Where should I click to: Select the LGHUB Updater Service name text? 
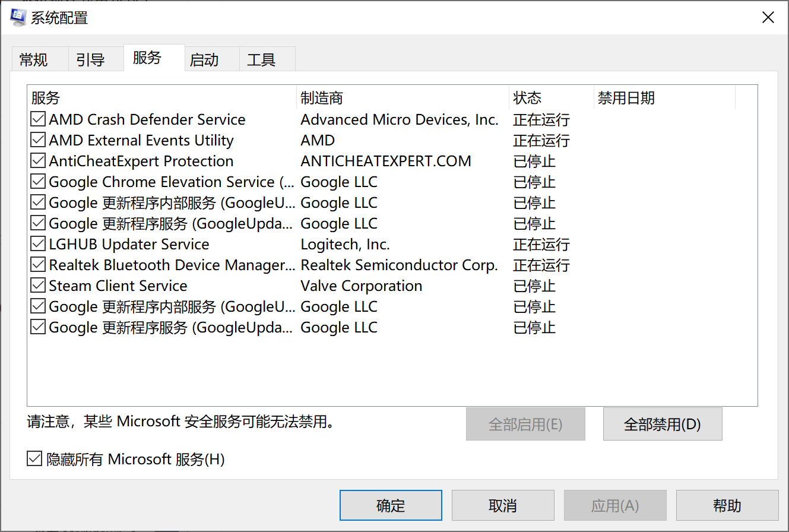click(129, 244)
